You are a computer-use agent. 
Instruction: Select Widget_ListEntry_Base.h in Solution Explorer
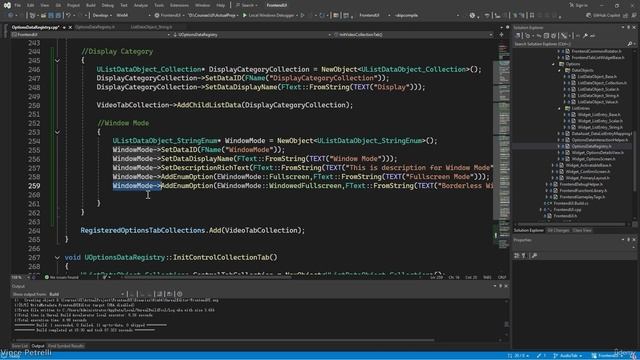(600, 115)
